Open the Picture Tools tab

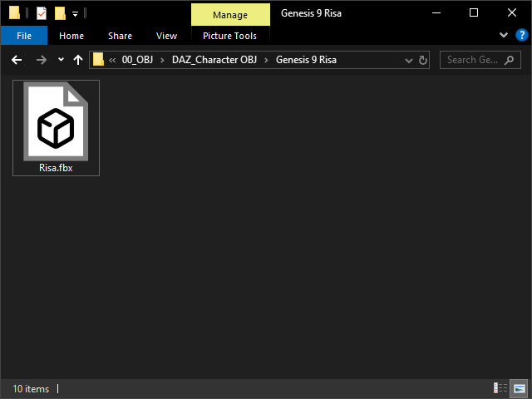coord(229,36)
